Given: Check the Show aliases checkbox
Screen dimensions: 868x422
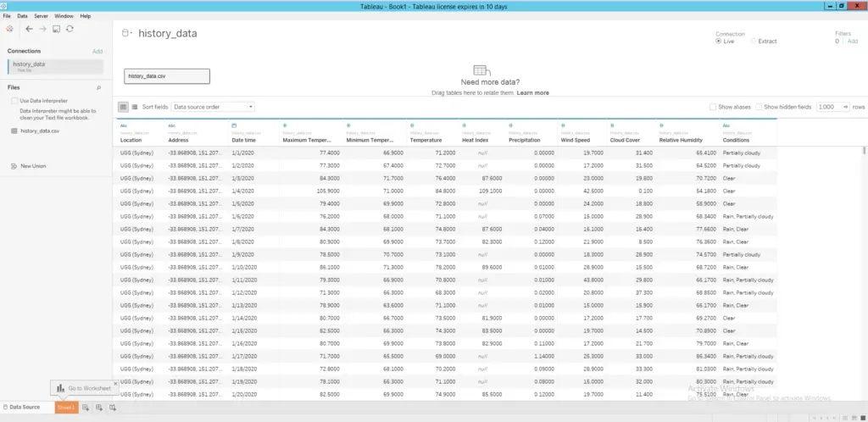Looking at the screenshot, I should (x=714, y=107).
